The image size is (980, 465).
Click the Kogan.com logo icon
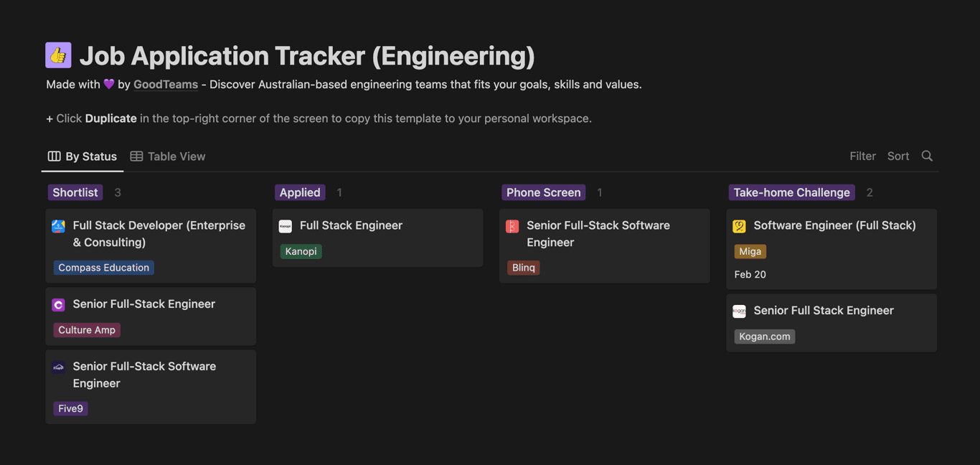tap(739, 311)
